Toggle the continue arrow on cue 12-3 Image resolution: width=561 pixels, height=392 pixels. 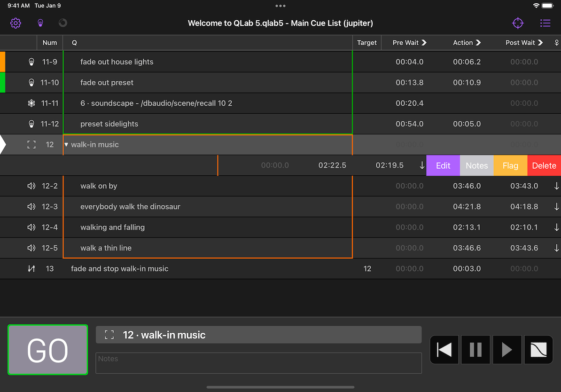[x=557, y=206]
